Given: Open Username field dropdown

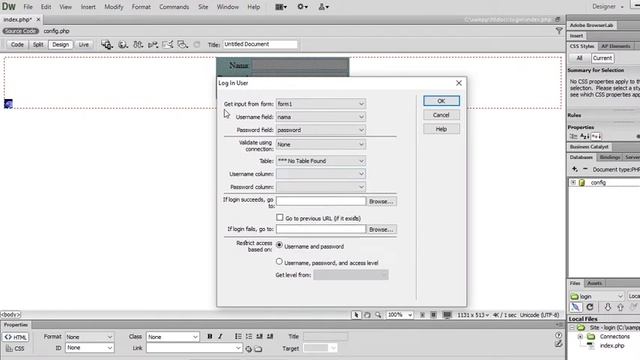Looking at the screenshot, I should point(321,117).
